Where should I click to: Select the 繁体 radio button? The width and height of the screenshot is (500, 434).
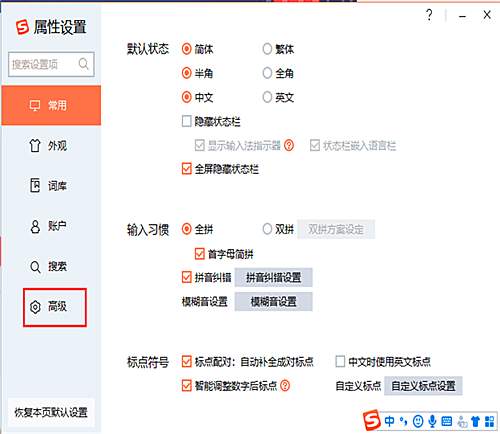(x=267, y=49)
